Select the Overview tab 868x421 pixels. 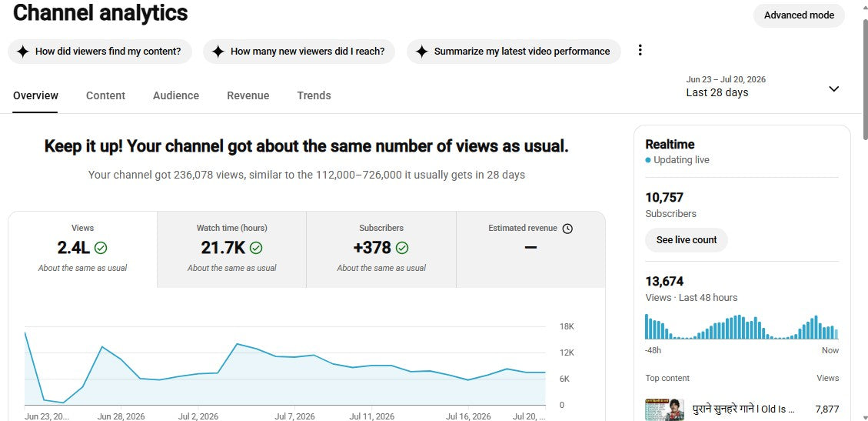point(35,95)
